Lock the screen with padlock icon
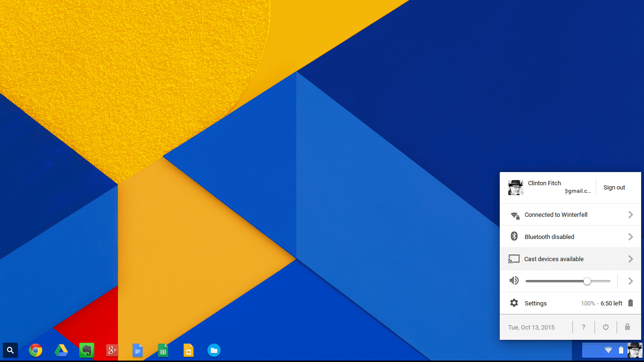This screenshot has height=362, width=644. click(x=627, y=327)
